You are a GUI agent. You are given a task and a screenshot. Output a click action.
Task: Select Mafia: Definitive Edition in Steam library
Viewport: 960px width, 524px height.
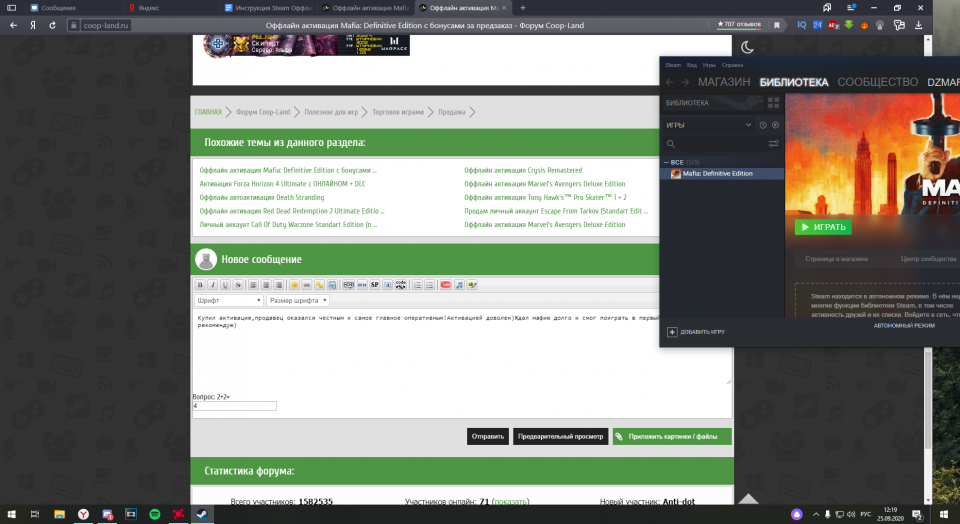[722, 174]
